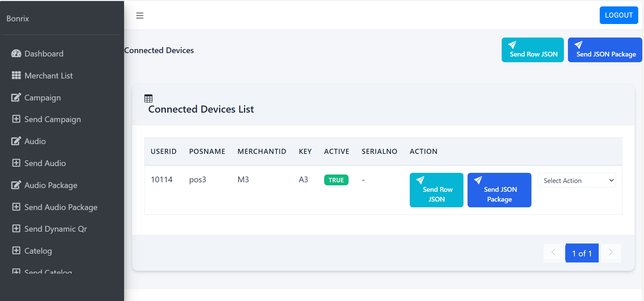Click the top Send Row JSON button
The height and width of the screenshot is (301, 644).
[x=532, y=50]
